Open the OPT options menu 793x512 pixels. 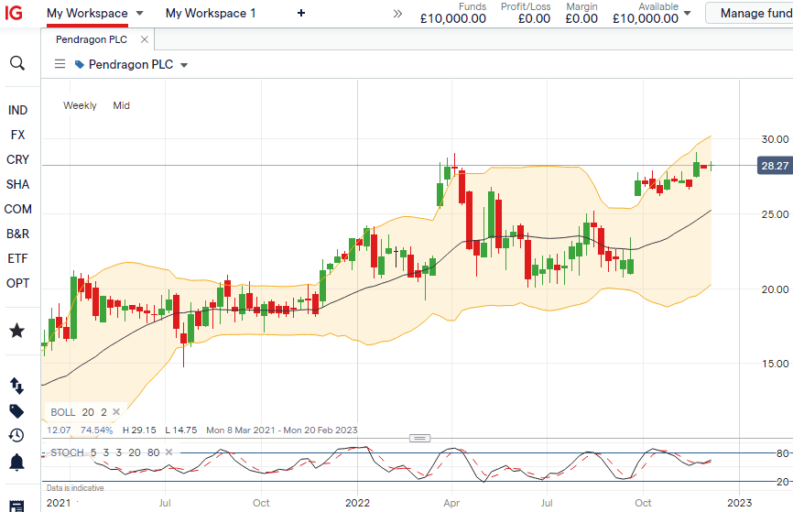tap(18, 283)
